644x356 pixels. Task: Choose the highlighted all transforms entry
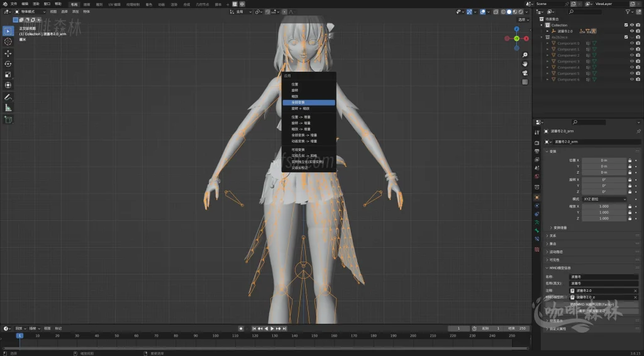[x=309, y=103]
